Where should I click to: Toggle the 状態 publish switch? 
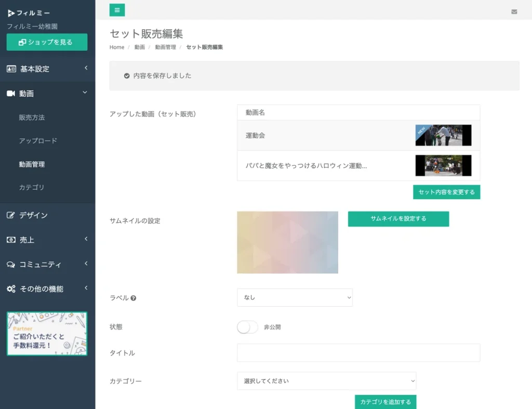(x=247, y=327)
